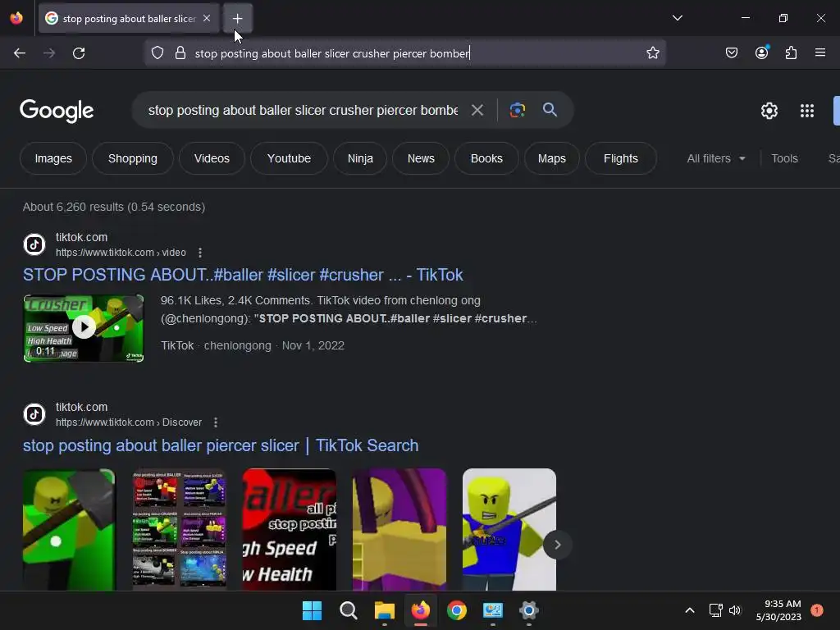This screenshot has width=840, height=630.
Task: List all tabs dropdown arrow
Action: coord(677,18)
